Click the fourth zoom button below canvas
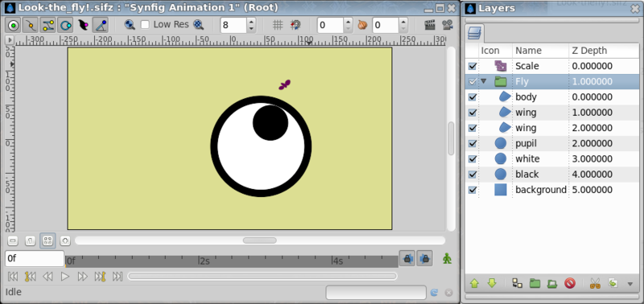This screenshot has width=644, height=304. [x=65, y=240]
